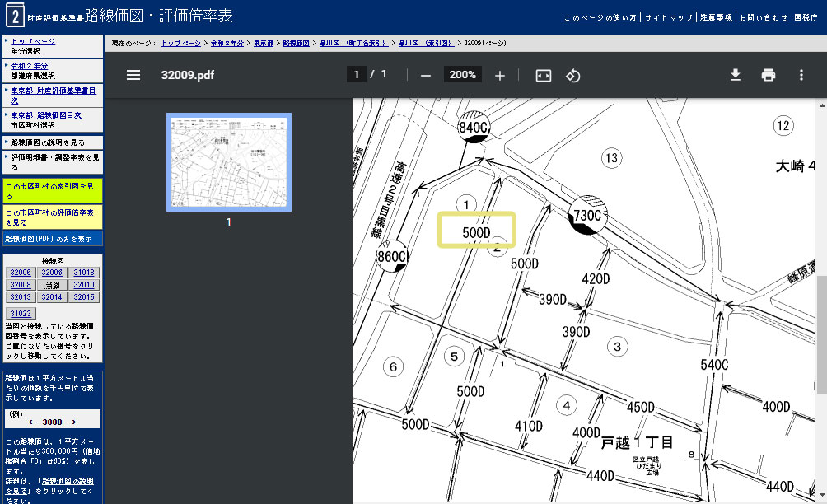Click the サイトマップ link in header
The width and height of the screenshot is (827, 504).
point(668,17)
